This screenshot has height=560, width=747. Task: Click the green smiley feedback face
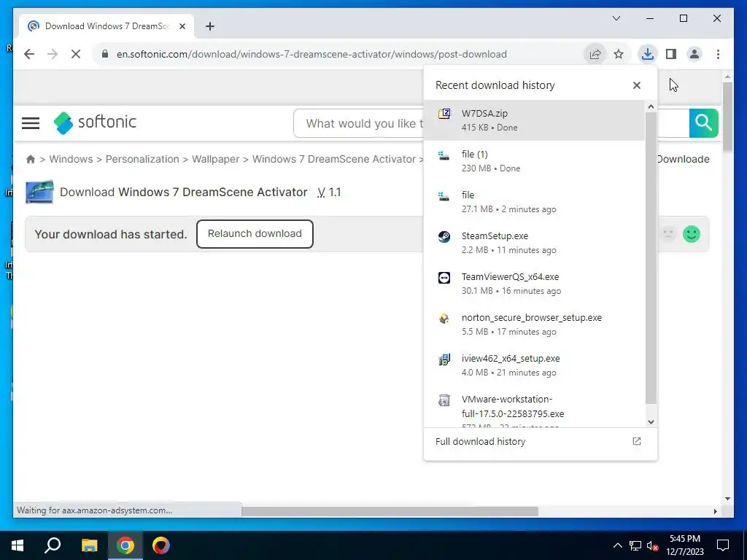point(692,234)
